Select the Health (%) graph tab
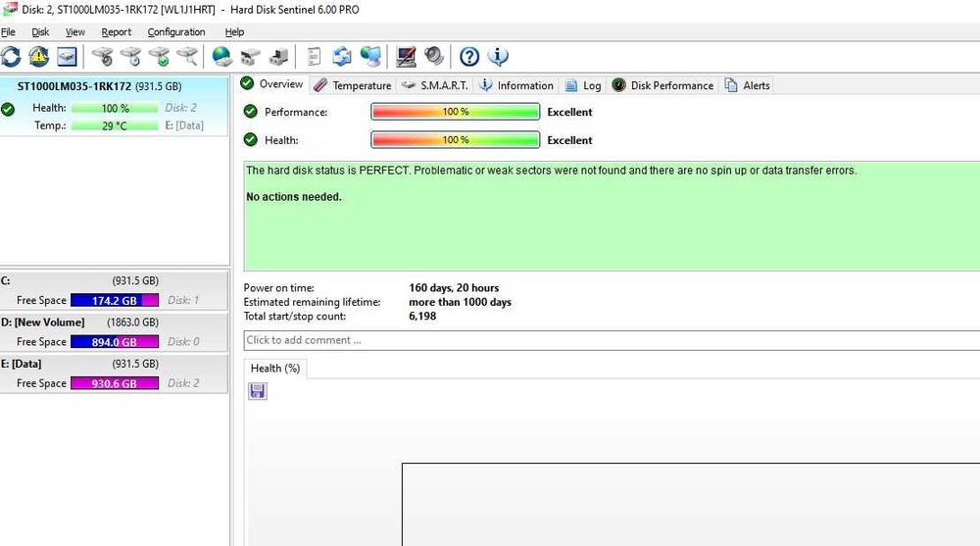 pyautogui.click(x=275, y=369)
